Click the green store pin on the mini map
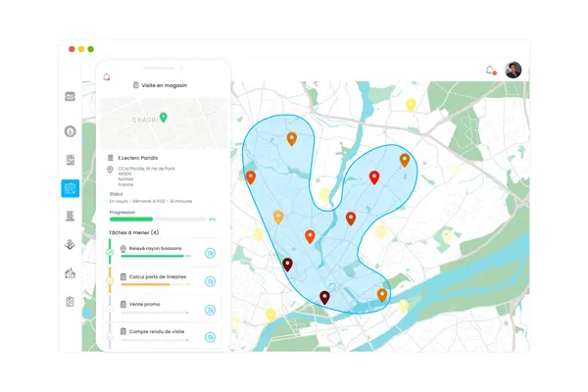588x392 pixels. pos(163,118)
